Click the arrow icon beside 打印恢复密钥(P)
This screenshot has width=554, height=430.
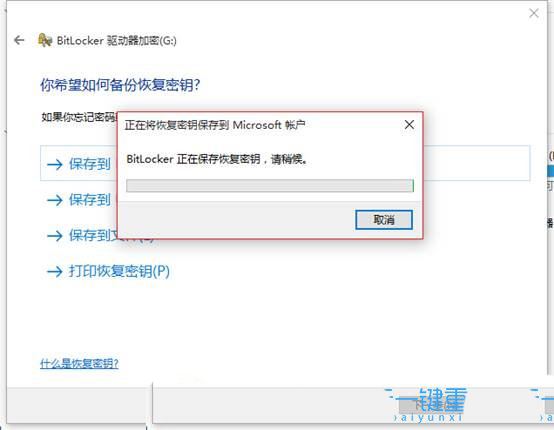click(x=55, y=272)
